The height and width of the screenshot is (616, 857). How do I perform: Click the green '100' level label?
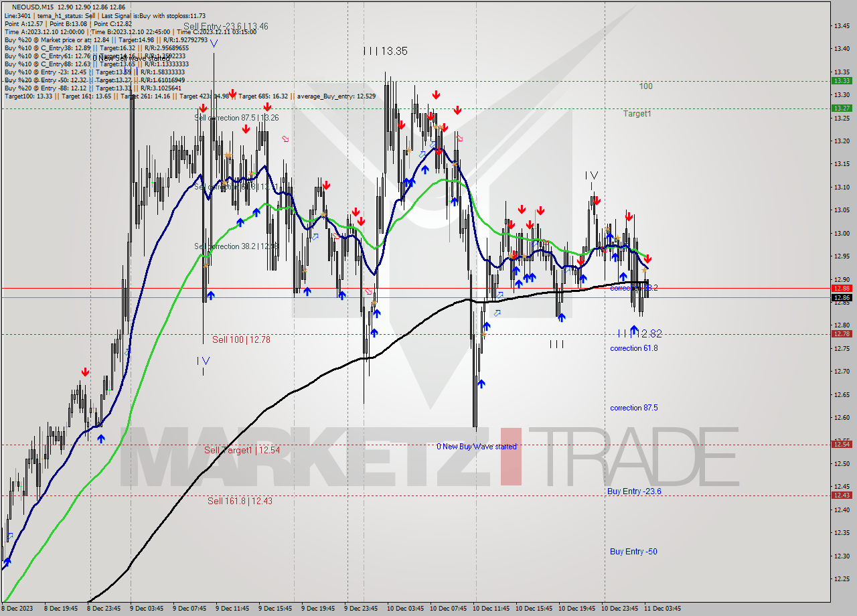645,86
